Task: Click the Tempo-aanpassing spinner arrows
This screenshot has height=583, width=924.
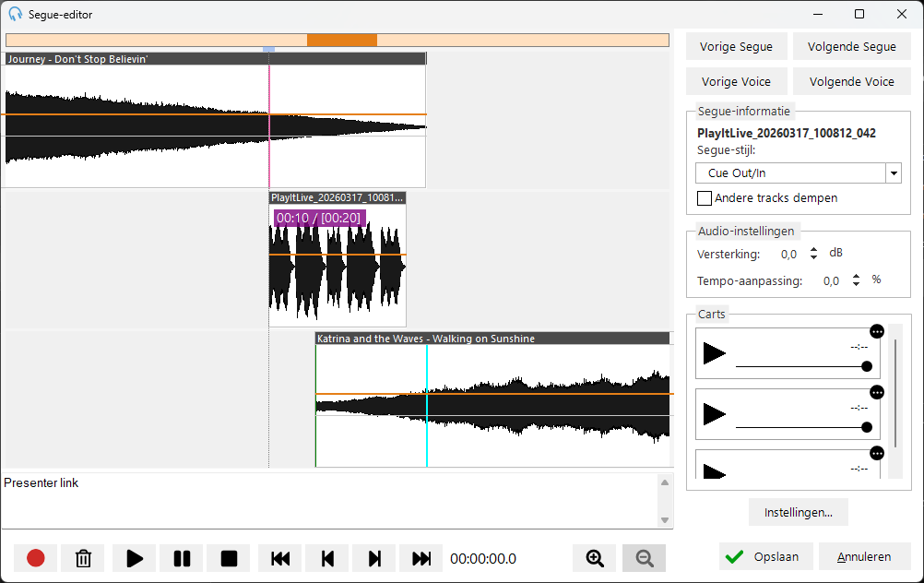Action: pyautogui.click(x=857, y=280)
